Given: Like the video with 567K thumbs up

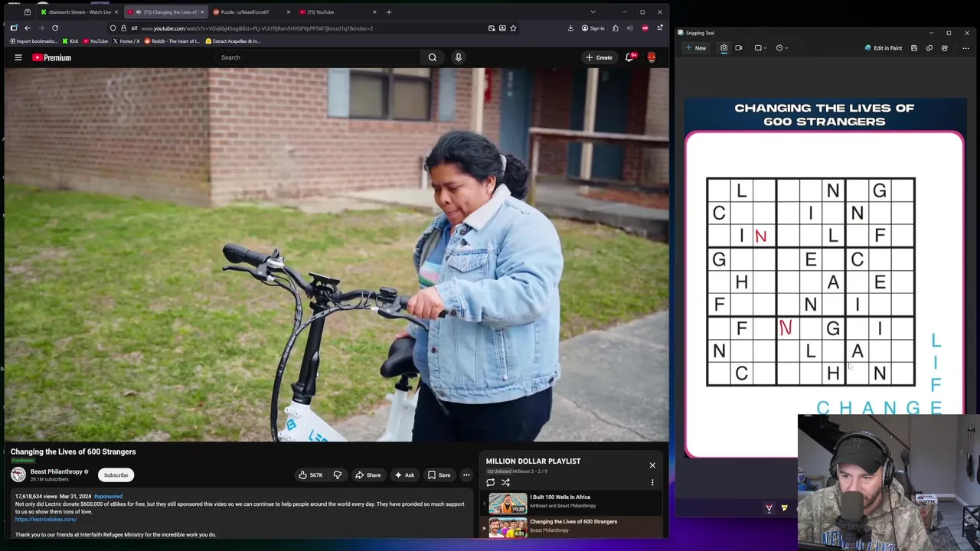Looking at the screenshot, I should tap(311, 475).
